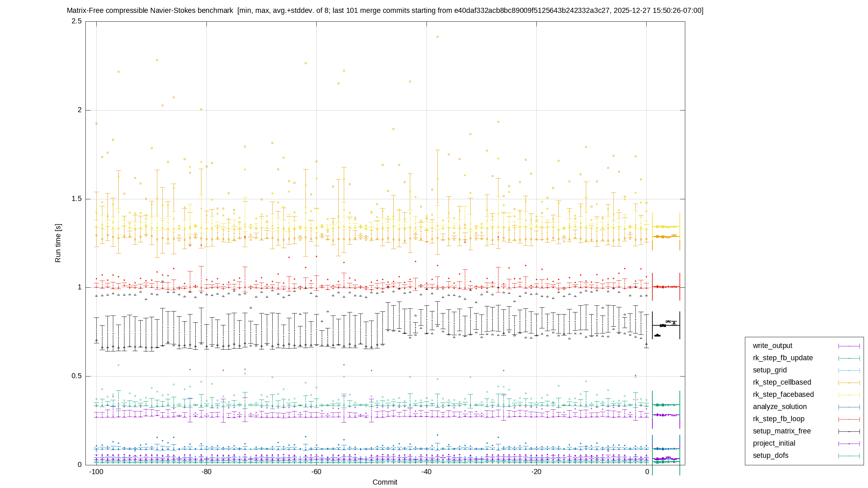Screen dimensions: 868x488
Task: Click the -40 tick on commit axis
Action: pyautogui.click(x=426, y=472)
